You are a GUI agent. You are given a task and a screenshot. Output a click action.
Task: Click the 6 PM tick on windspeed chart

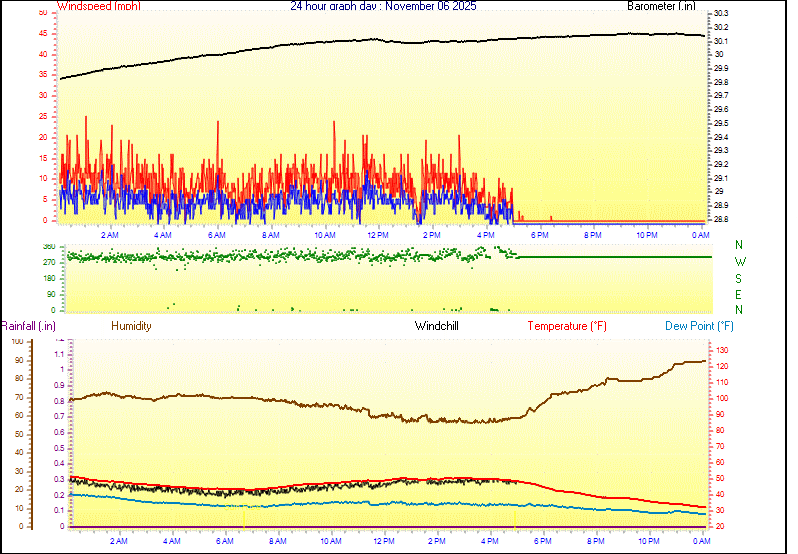[539, 234]
